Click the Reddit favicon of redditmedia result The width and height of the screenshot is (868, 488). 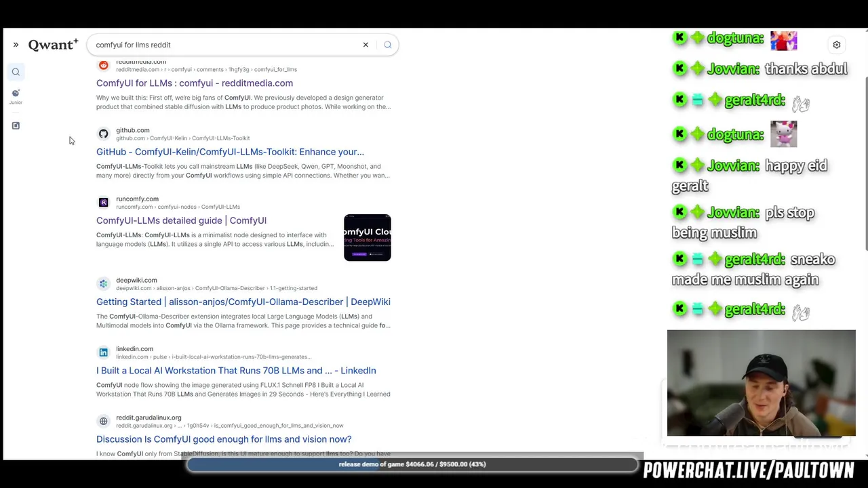click(x=103, y=66)
